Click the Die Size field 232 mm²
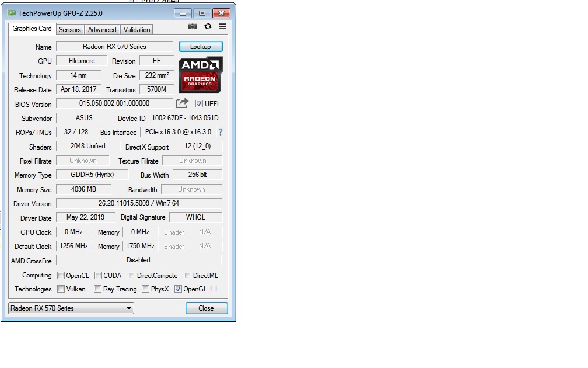The width and height of the screenshot is (588, 368). click(157, 75)
